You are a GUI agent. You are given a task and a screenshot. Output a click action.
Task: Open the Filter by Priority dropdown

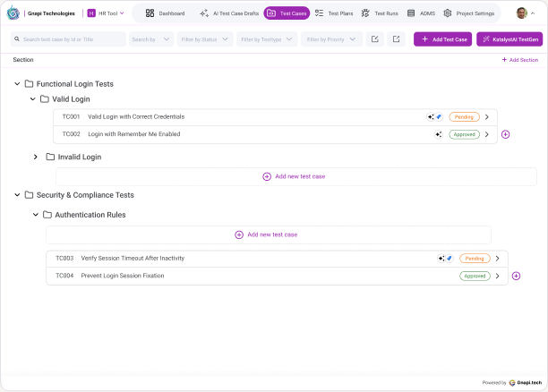point(331,39)
